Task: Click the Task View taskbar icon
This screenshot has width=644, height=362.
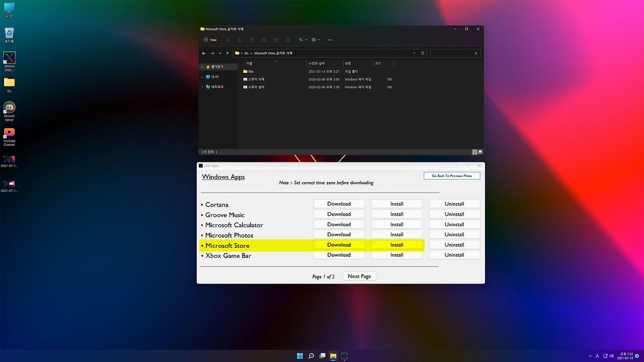Action: (322, 356)
